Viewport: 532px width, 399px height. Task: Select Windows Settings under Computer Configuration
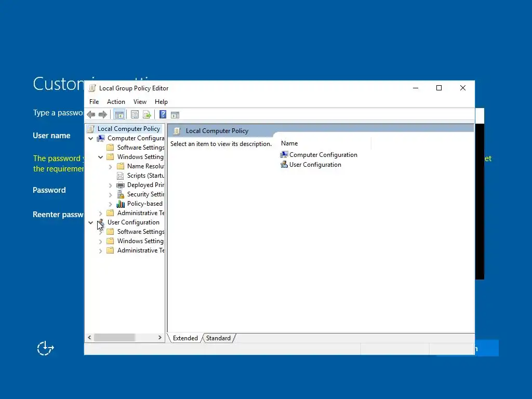pos(140,157)
